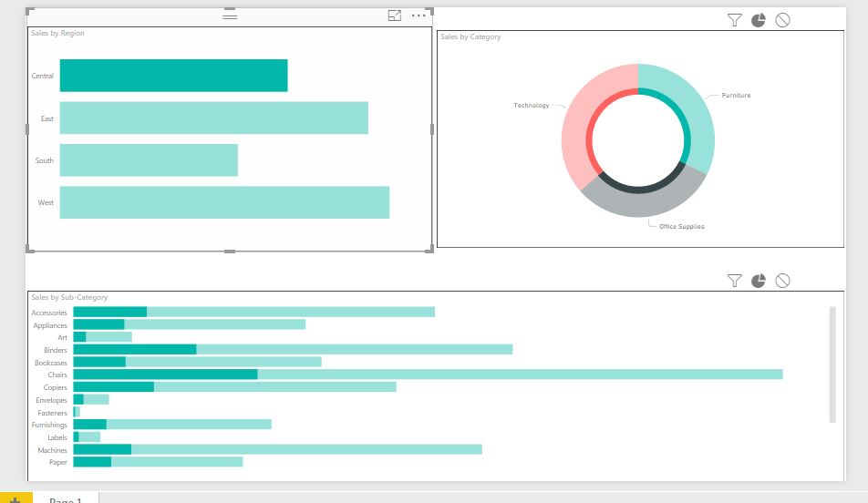Click the Copiers bar in Sub-Category chart

coord(234,386)
